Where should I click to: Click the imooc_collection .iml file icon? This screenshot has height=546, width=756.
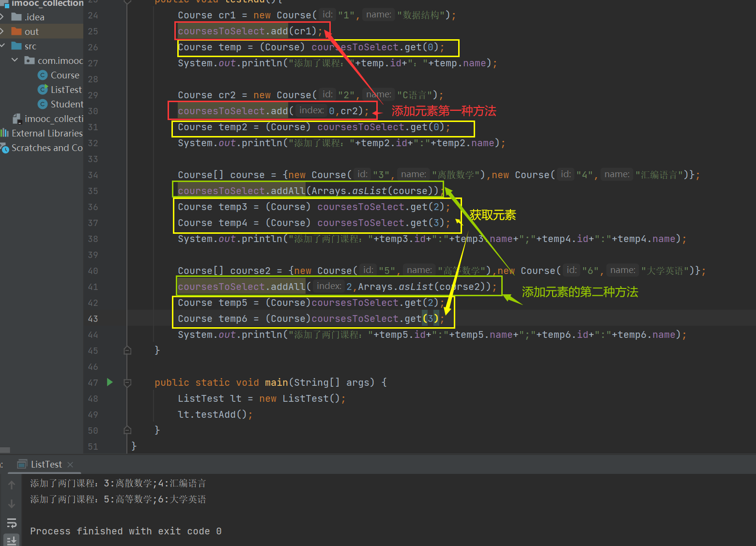coord(17,119)
